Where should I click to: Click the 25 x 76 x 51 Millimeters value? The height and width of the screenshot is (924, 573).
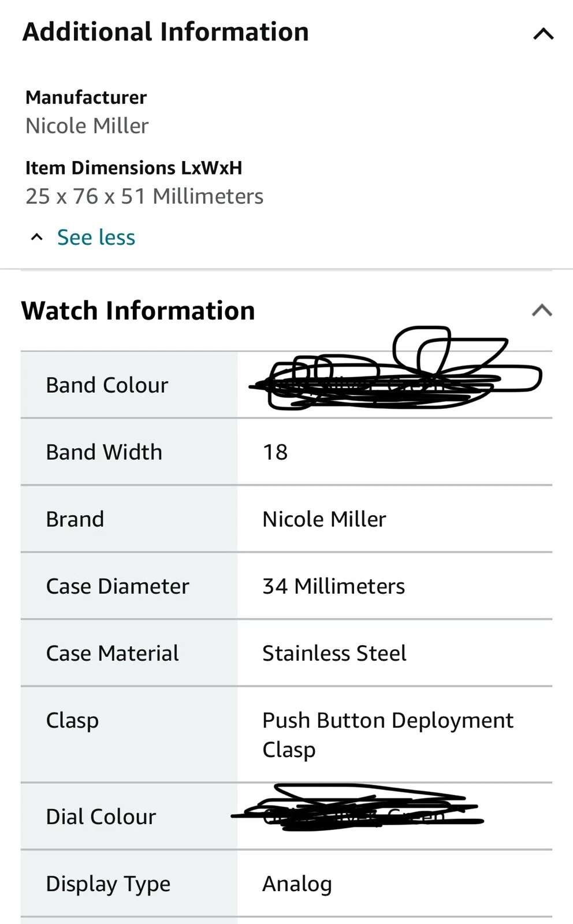coord(144,196)
